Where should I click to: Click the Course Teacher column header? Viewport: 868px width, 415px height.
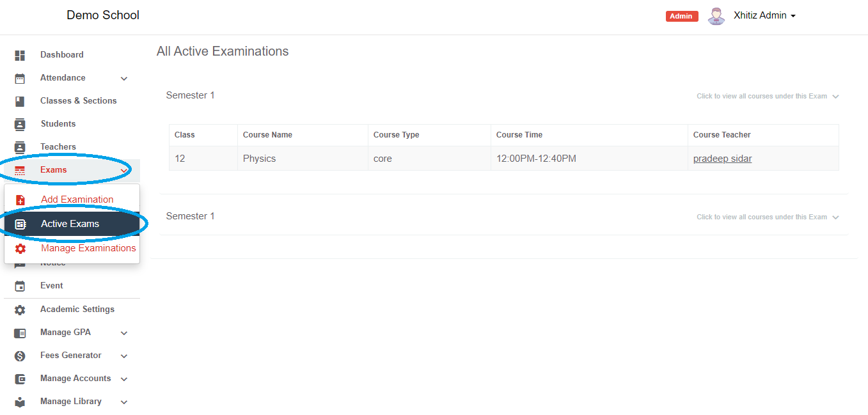[x=763, y=135]
